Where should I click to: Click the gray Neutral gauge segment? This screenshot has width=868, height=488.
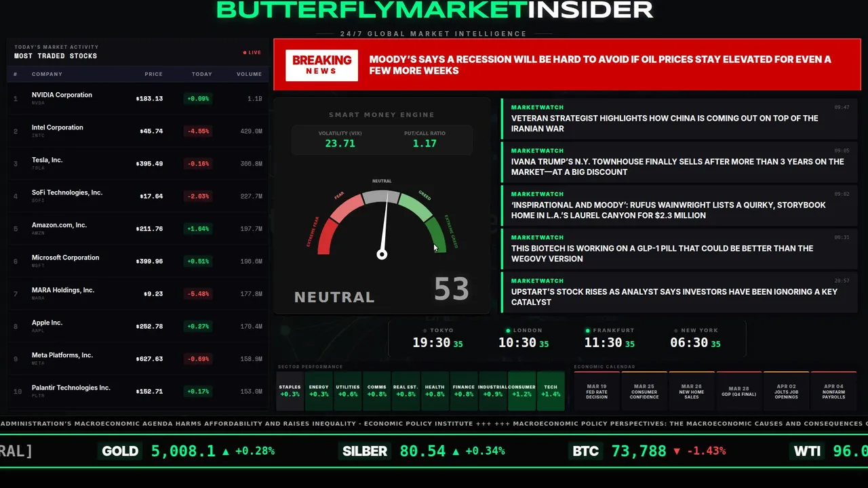tap(382, 197)
